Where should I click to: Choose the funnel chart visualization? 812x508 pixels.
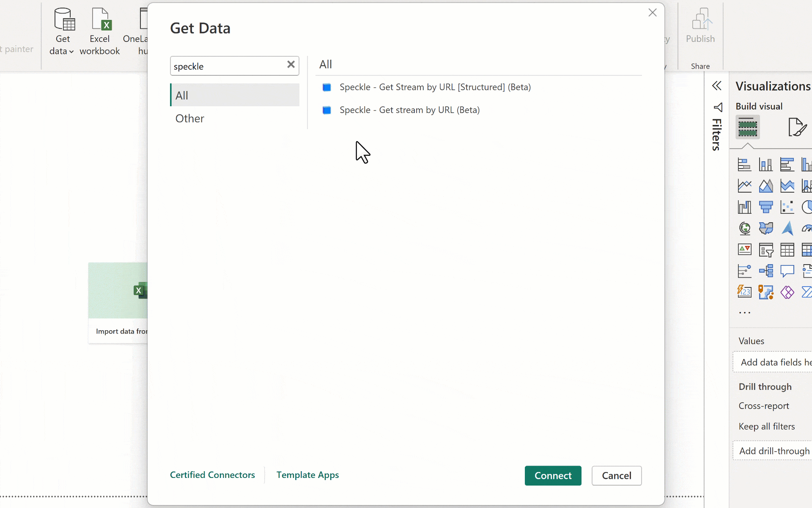(x=766, y=207)
